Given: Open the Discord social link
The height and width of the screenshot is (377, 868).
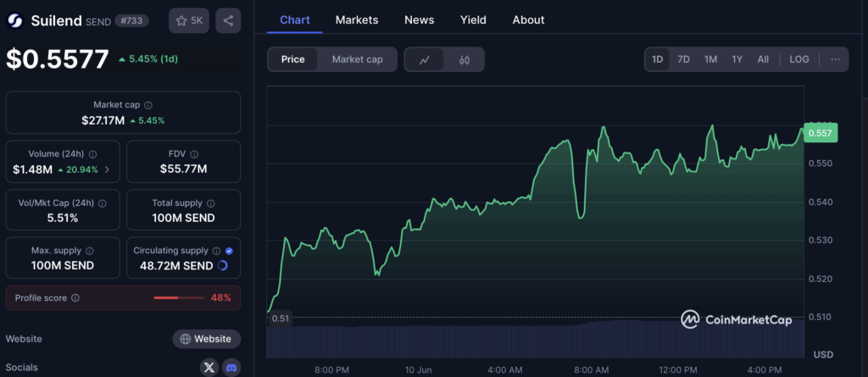Looking at the screenshot, I should [x=231, y=368].
